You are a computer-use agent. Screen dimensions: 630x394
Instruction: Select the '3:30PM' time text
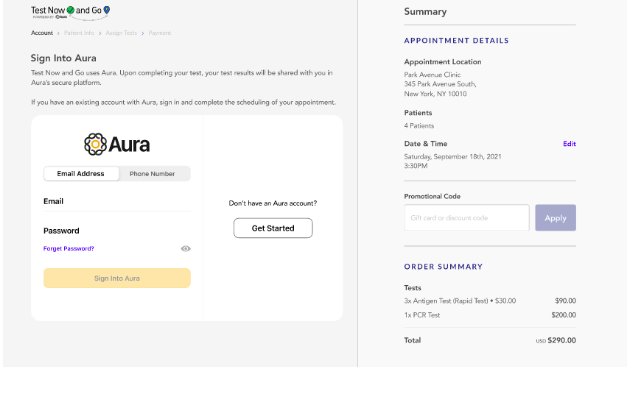coord(416,166)
